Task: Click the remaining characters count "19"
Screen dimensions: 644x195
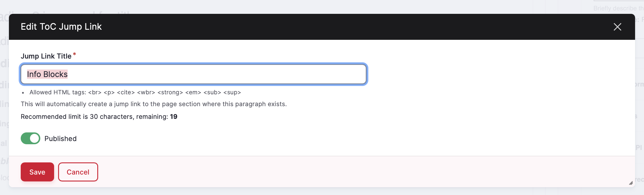Action: [174, 117]
